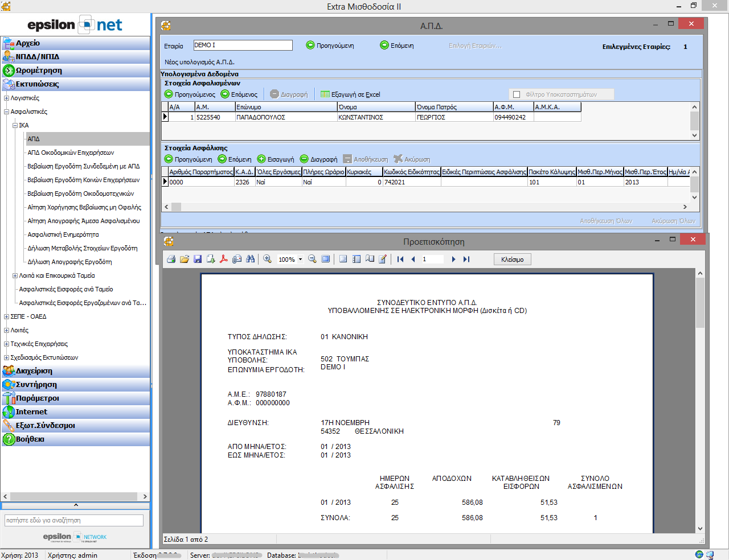Expand the ΣΕΠΕ - ΟΑΕΔ tree node
The width and height of the screenshot is (729, 560).
tap(6, 316)
